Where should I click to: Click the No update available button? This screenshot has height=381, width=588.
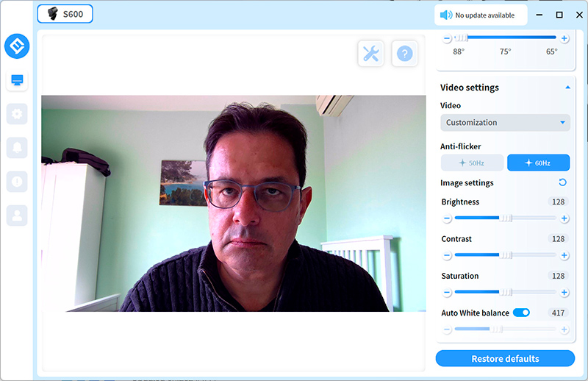click(x=481, y=15)
